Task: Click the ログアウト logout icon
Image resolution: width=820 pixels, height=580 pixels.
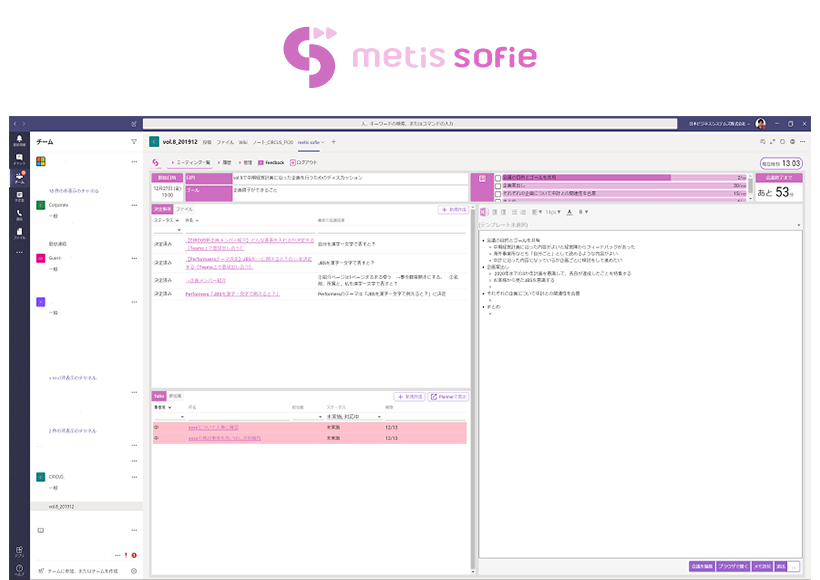Action: (293, 162)
